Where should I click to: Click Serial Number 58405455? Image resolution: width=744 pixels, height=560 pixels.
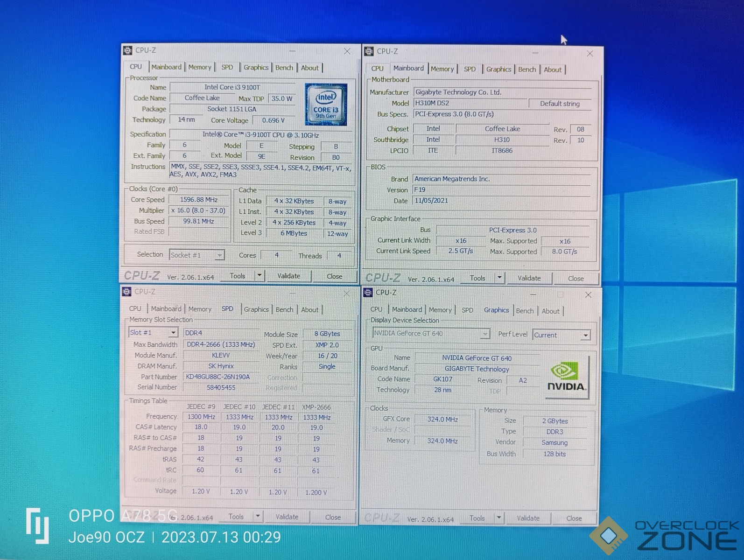click(221, 387)
